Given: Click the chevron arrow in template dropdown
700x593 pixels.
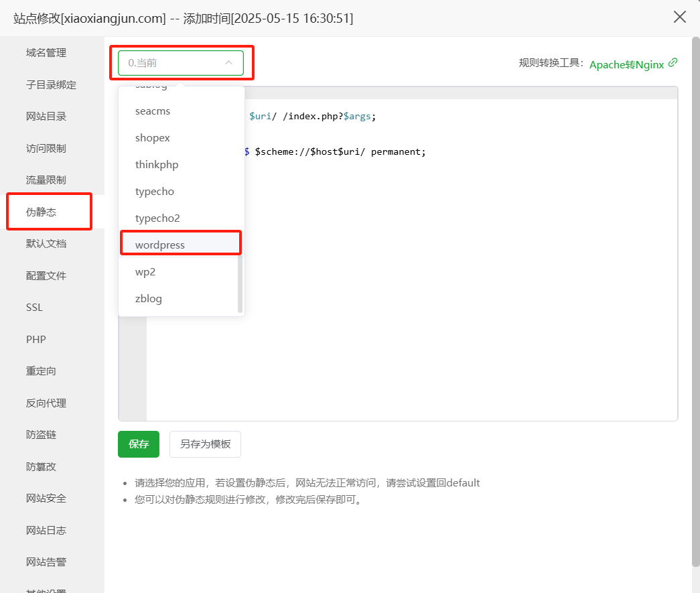Looking at the screenshot, I should click(x=228, y=63).
